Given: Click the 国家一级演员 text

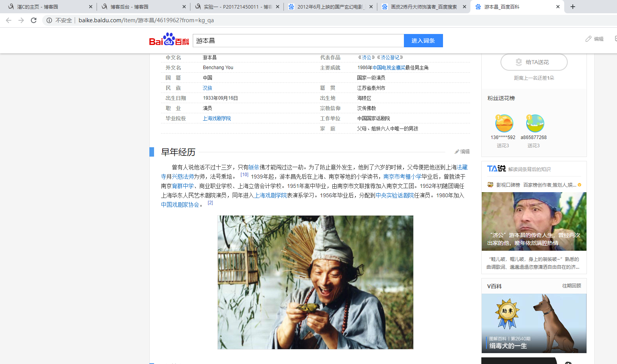Looking at the screenshot, I should click(371, 78).
